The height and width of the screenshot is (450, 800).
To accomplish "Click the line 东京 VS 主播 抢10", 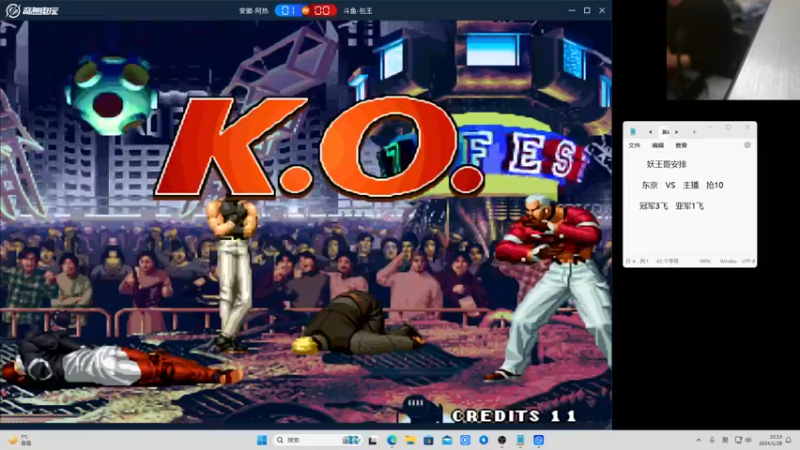I will coord(682,185).
